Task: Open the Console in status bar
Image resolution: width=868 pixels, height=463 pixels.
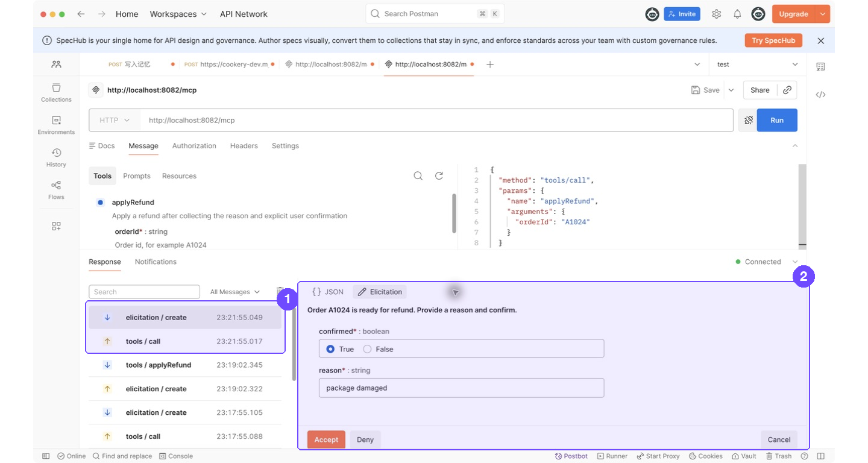Action: (x=176, y=456)
